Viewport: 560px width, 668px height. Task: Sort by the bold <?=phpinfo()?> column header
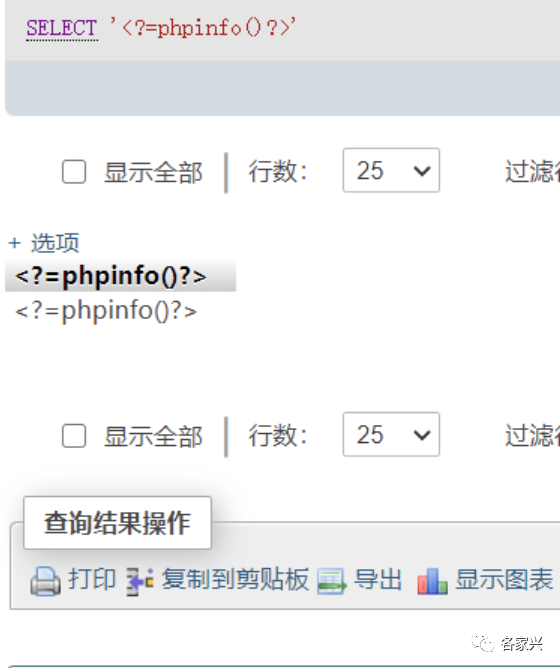coord(111,276)
